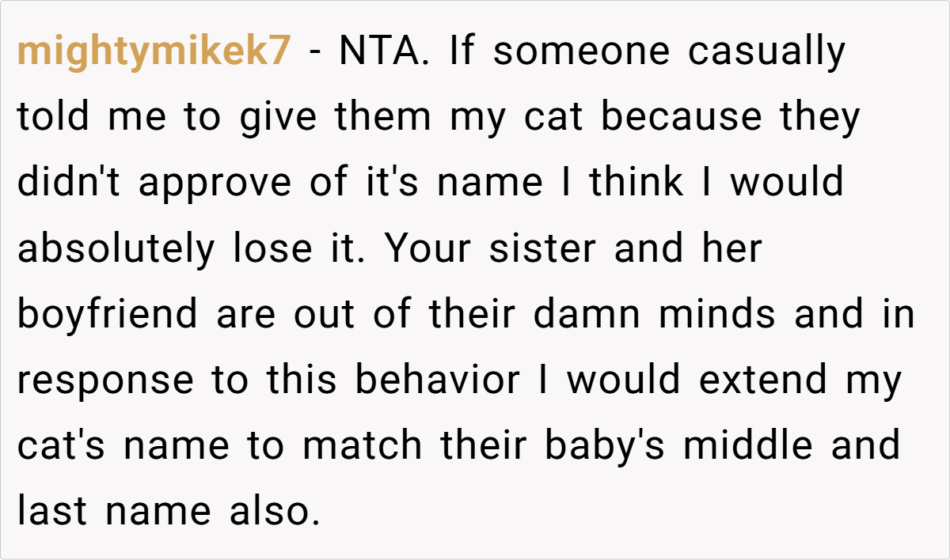Viewport: 950px width, 560px height.
Task: Open the mightymikek7 user profile link
Action: click(155, 52)
